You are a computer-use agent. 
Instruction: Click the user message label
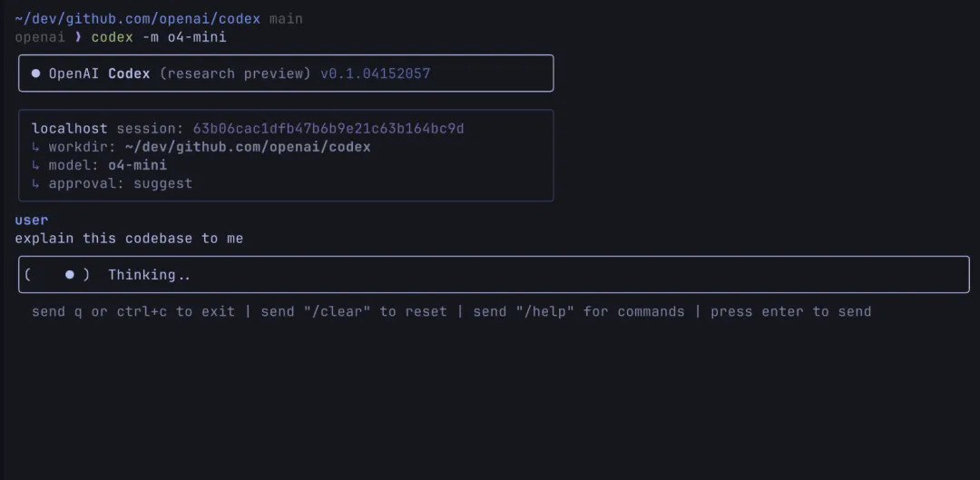[x=32, y=220]
